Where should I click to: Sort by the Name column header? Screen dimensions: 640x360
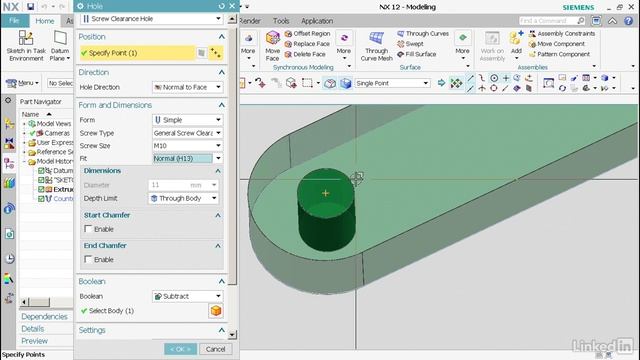pyautogui.click(x=31, y=114)
